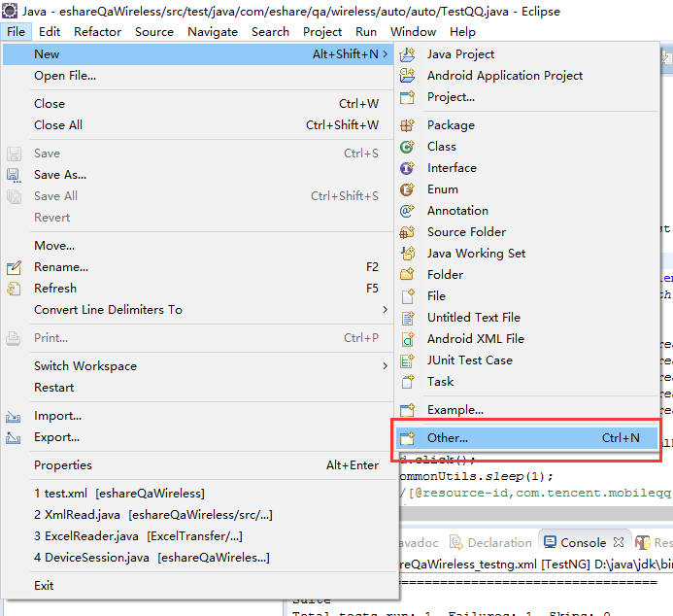The width and height of the screenshot is (673, 616).
Task: Expand the Switch Workspace submenu
Action: coord(385,365)
